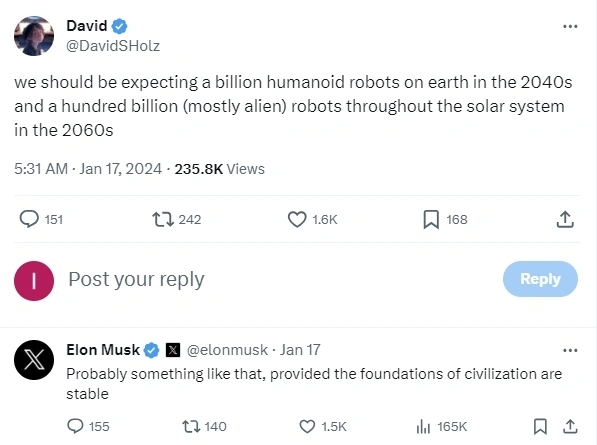597x445 pixels.
Task: Share David's post via share icon
Action: [565, 219]
